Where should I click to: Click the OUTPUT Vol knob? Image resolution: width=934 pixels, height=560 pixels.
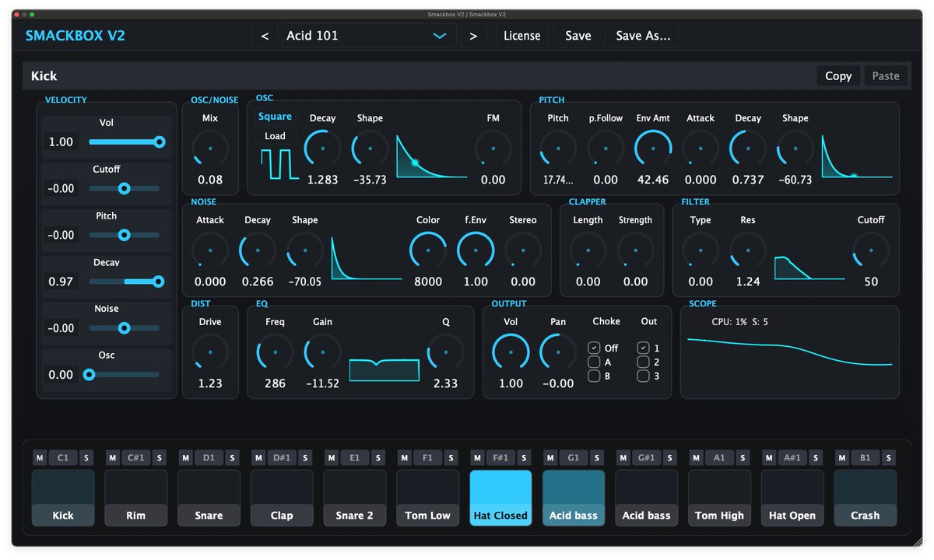(x=511, y=352)
